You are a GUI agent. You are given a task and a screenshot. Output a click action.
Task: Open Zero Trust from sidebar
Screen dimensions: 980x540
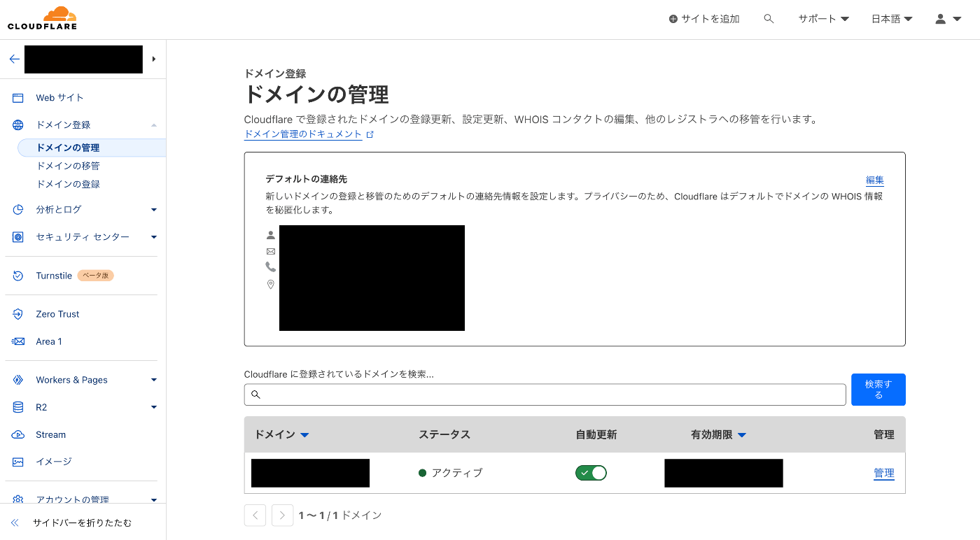[57, 314]
